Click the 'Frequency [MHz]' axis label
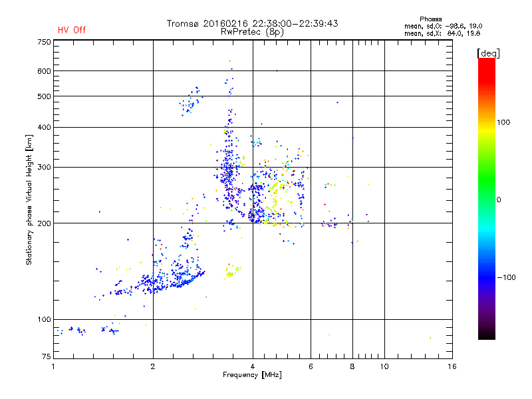 point(252,375)
